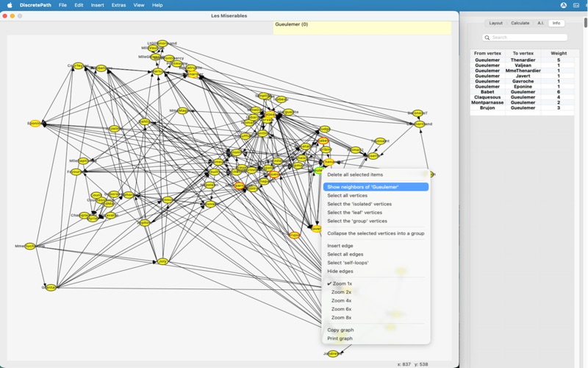This screenshot has height=368, width=588.
Task: Switch to the Layout tab
Action: click(495, 24)
